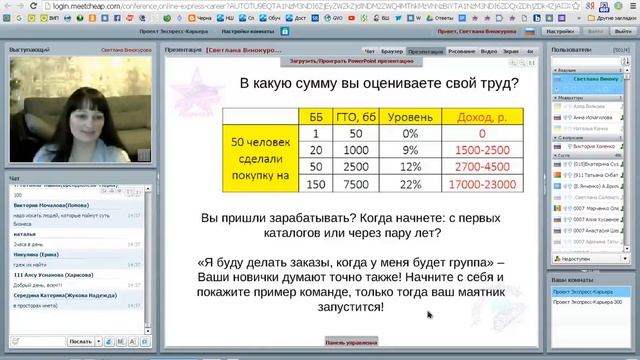Image resolution: width=640 pixels, height=360 pixels.
Task: Collapse the 'С вопросами' group in the user list
Action: 556,138
